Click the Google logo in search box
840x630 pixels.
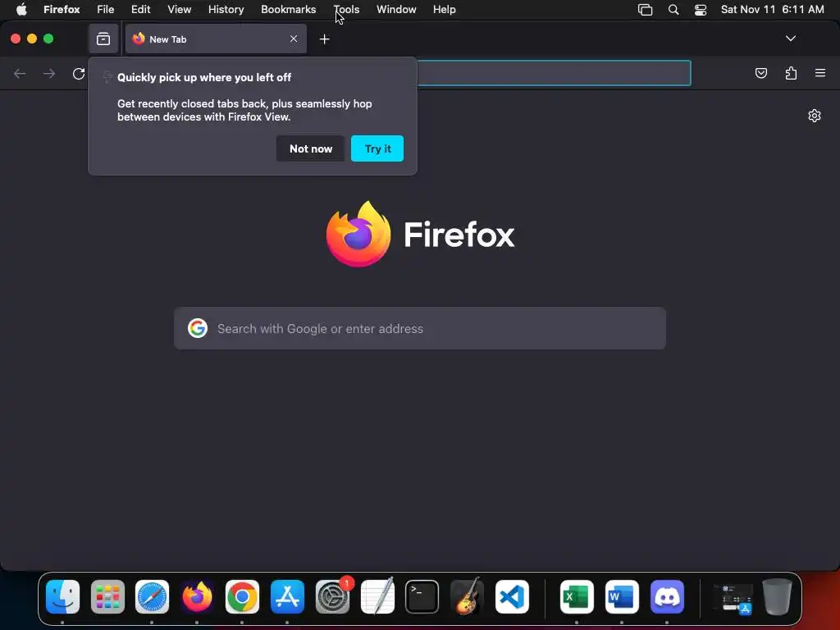tap(198, 328)
